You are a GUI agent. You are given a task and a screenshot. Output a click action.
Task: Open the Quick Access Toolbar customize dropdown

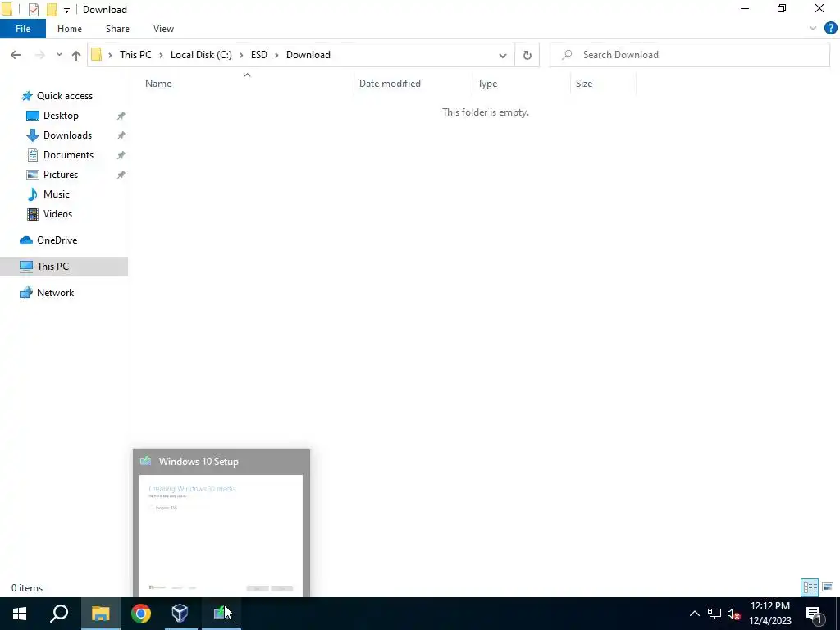66,10
